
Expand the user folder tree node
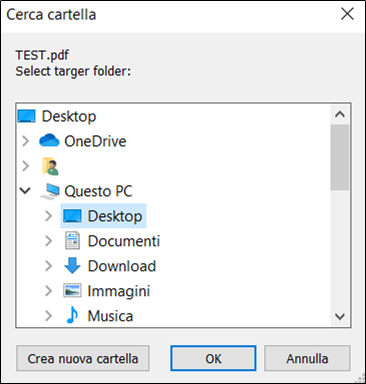tap(26, 166)
